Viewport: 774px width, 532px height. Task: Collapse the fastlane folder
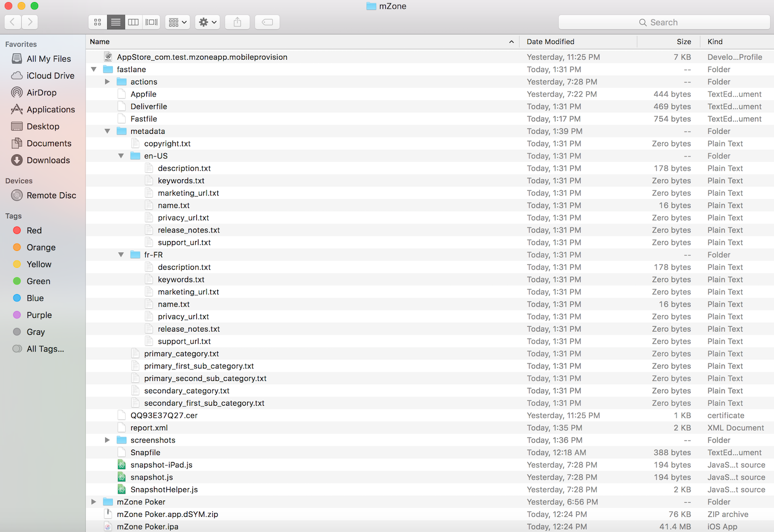coord(94,69)
